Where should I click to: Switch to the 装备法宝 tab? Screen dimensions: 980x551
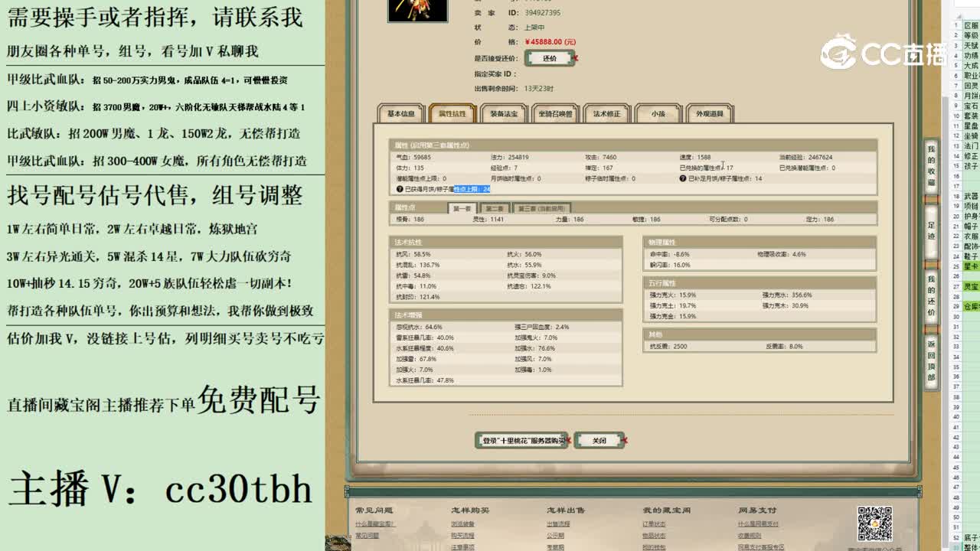pos(505,112)
